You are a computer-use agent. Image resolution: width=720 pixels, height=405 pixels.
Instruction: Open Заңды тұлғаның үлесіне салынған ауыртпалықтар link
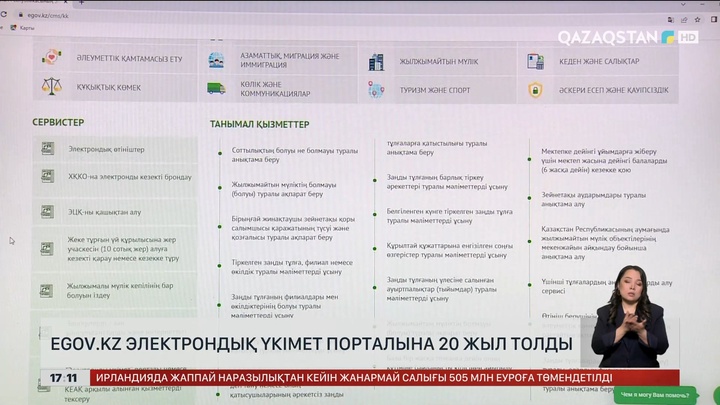441,289
